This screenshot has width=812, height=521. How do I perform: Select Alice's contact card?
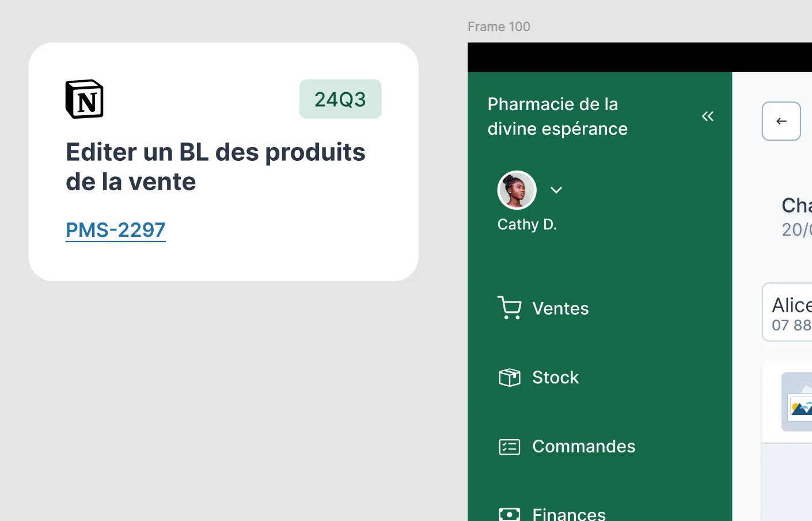point(795,312)
